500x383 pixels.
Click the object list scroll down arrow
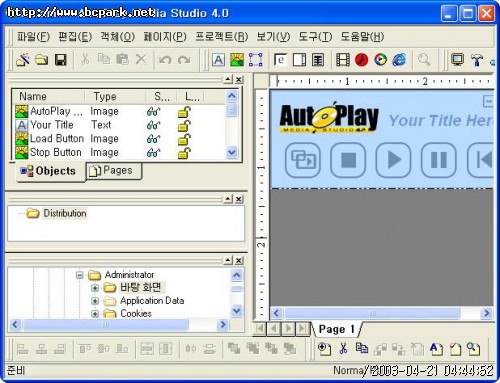[232, 153]
